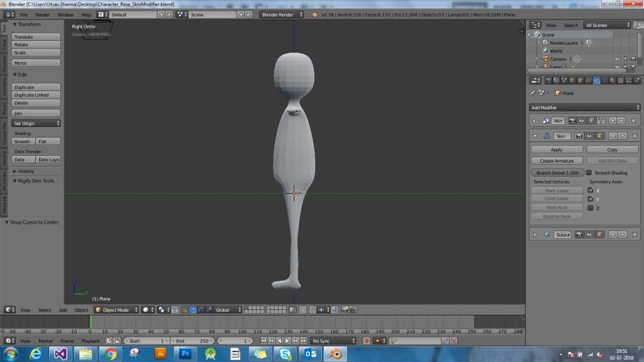Image resolution: width=644 pixels, height=362 pixels.
Task: Select the Particles properties icon
Action: [x=628, y=80]
